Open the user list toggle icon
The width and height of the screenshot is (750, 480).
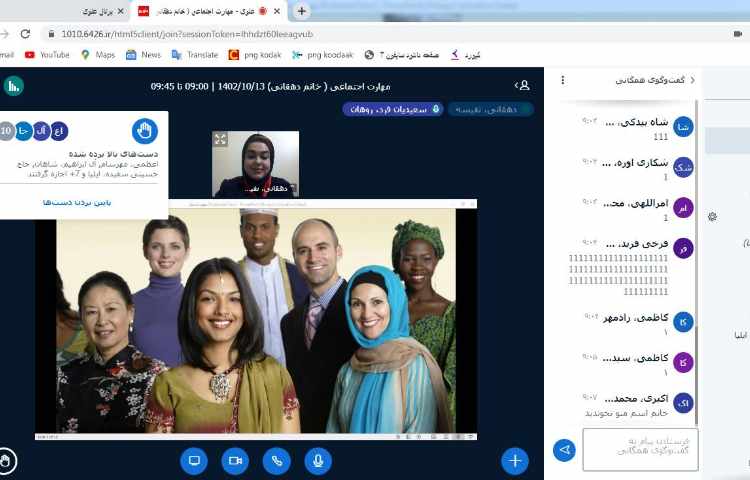(x=522, y=86)
